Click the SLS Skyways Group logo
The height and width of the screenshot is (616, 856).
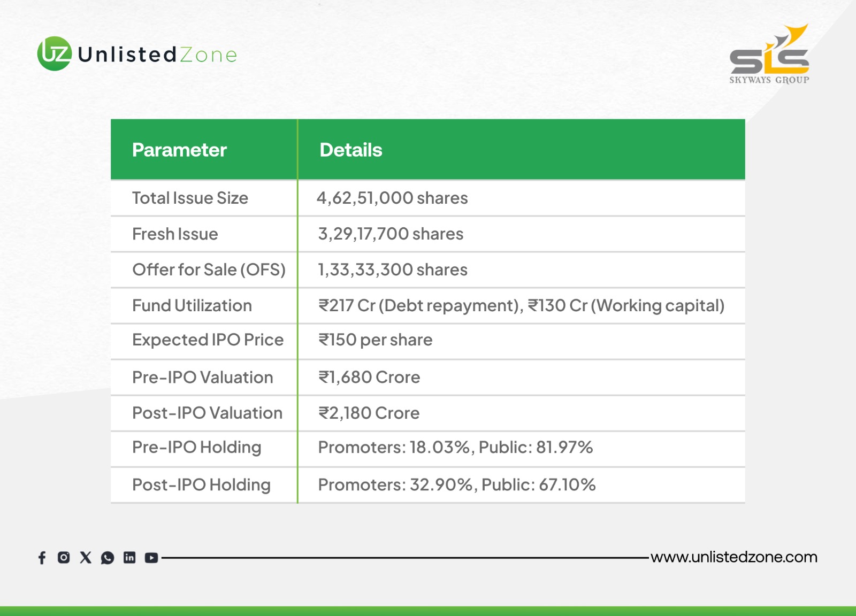coord(769,55)
